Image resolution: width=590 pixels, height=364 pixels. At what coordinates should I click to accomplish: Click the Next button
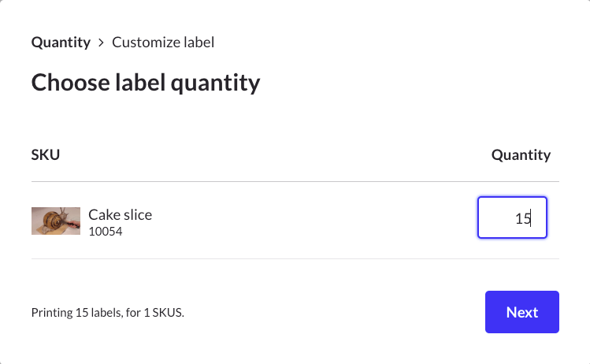[x=521, y=312]
